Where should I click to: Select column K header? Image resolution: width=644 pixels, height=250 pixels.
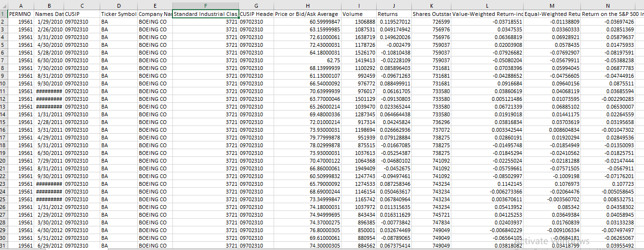click(431, 6)
